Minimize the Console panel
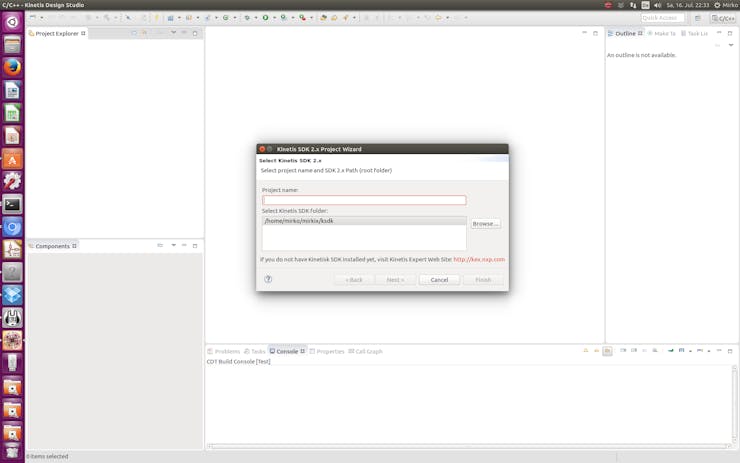Image resolution: width=740 pixels, height=463 pixels. click(719, 351)
